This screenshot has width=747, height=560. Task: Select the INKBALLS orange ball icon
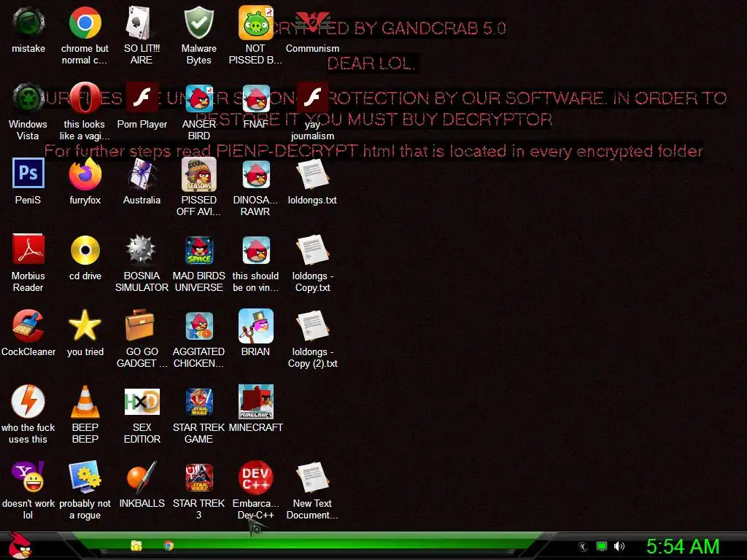(x=142, y=477)
